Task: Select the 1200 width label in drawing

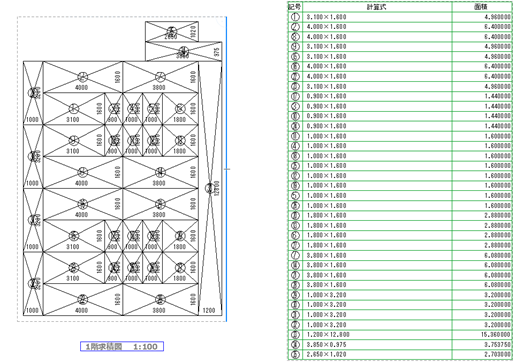Action: [x=209, y=310]
